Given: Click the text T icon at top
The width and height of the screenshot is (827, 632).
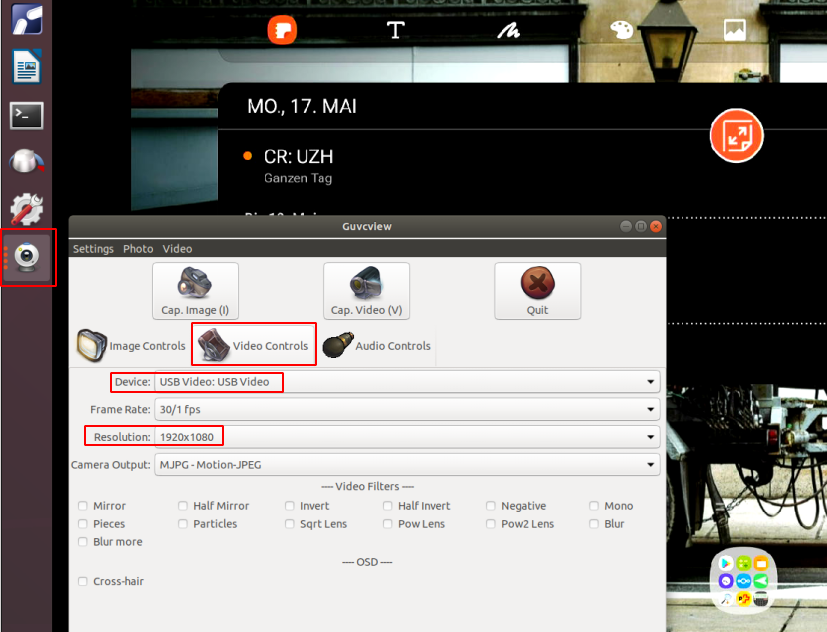Looking at the screenshot, I should [x=396, y=30].
